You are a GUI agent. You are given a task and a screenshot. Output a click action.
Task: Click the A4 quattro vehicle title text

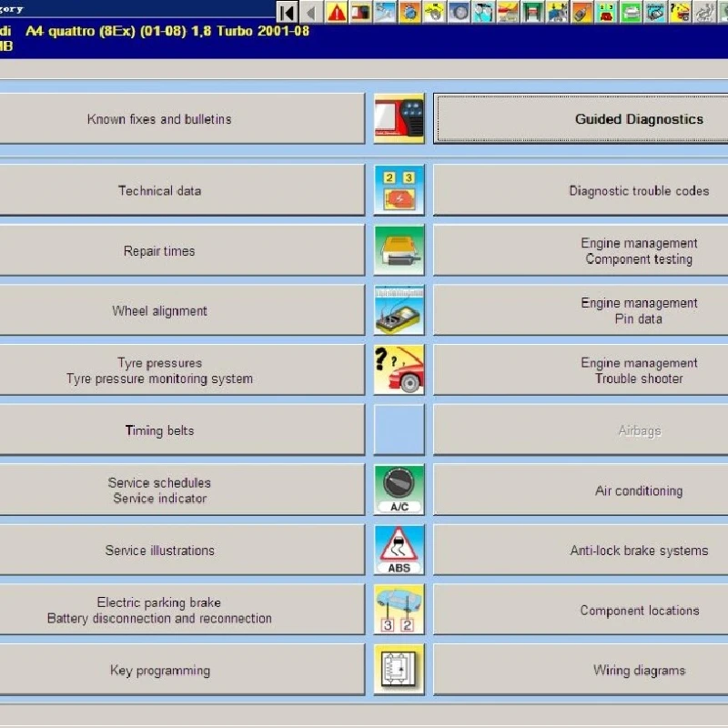coord(167,31)
